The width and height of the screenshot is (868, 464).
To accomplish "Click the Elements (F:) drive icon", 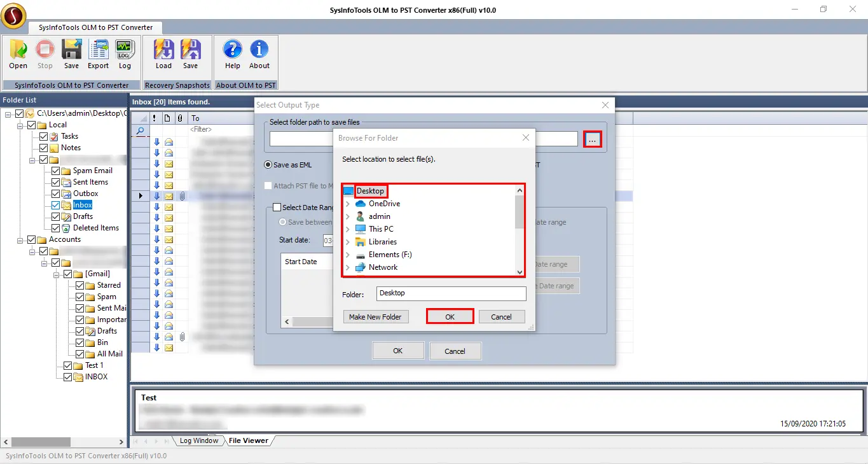I will coord(361,255).
